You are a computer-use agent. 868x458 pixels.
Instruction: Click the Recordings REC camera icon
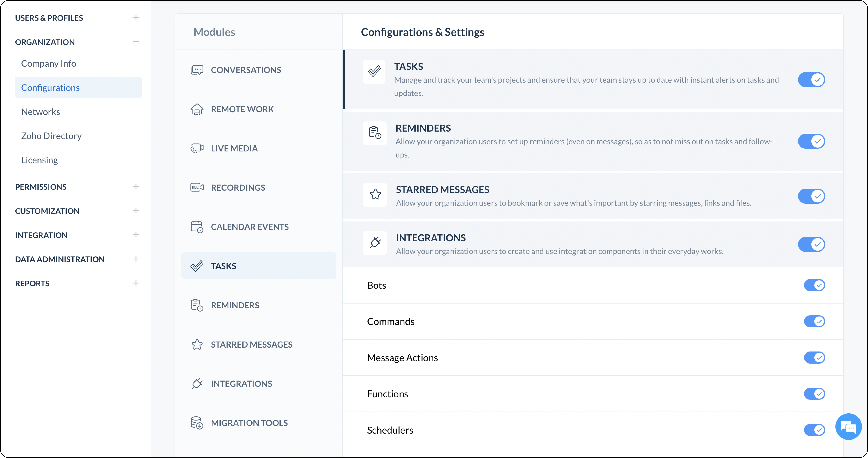coord(197,188)
